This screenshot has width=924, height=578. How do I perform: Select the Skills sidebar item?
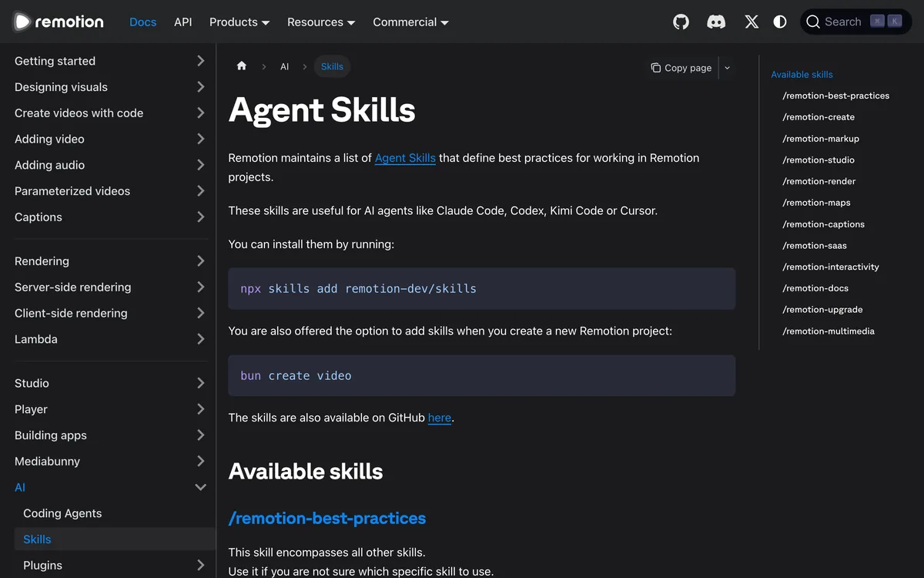click(x=115, y=539)
